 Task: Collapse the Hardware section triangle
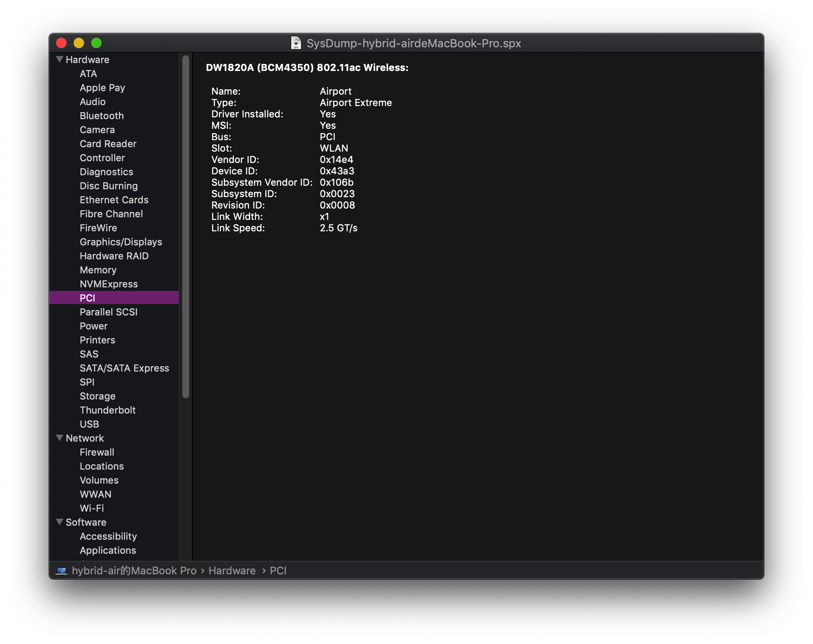click(x=60, y=59)
